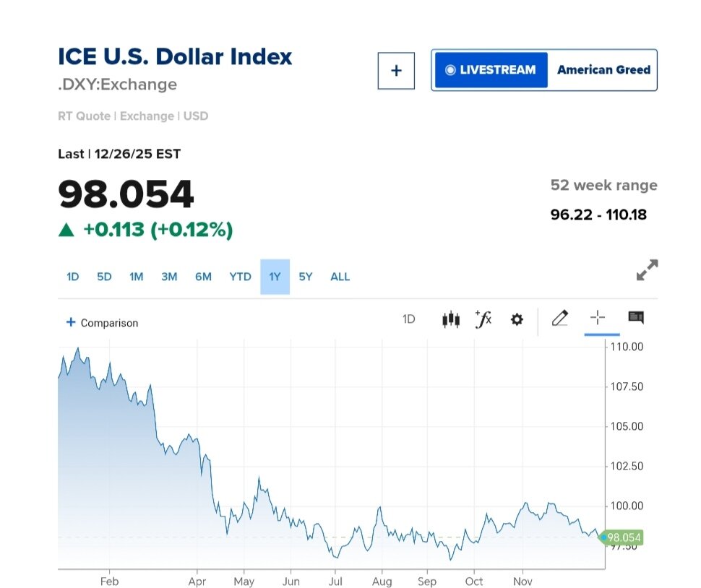Click the plus add-to-watchlist button
The image size is (701, 588).
(x=396, y=71)
